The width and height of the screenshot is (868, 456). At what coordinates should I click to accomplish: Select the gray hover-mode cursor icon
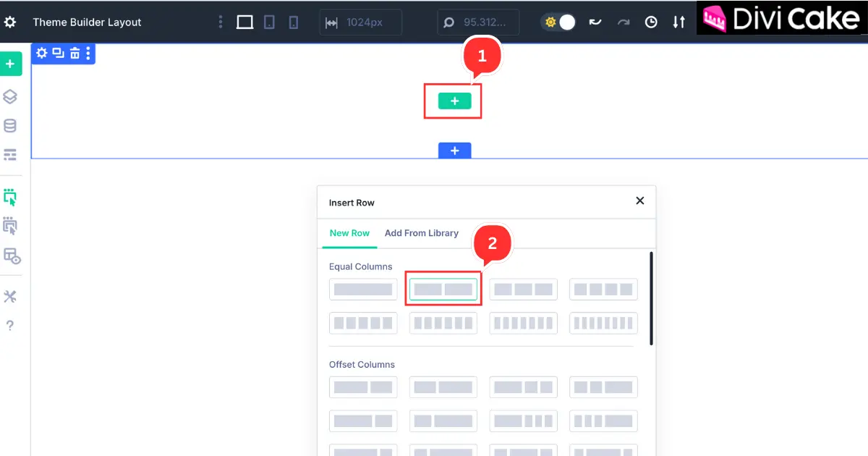(10, 226)
